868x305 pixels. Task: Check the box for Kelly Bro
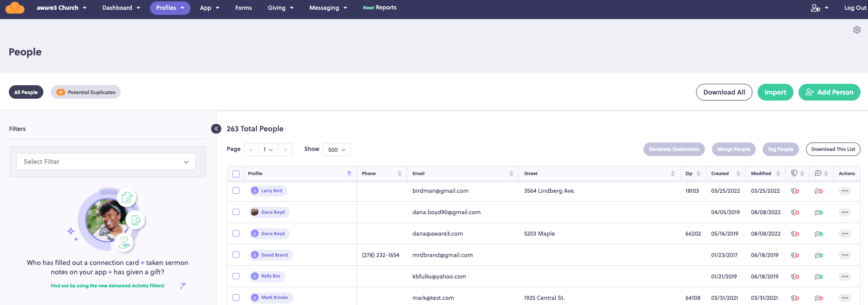pos(236,276)
